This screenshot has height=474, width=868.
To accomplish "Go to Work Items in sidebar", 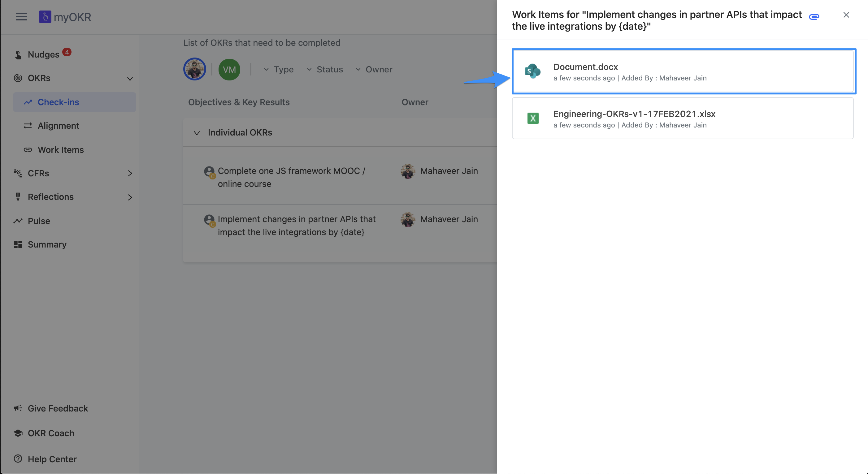I will 61,149.
